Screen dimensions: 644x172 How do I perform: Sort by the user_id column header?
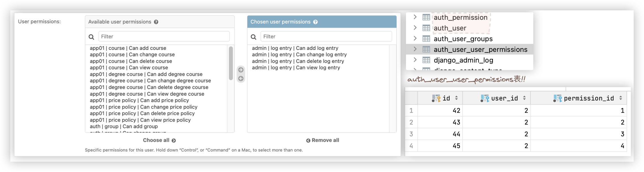(x=504, y=98)
